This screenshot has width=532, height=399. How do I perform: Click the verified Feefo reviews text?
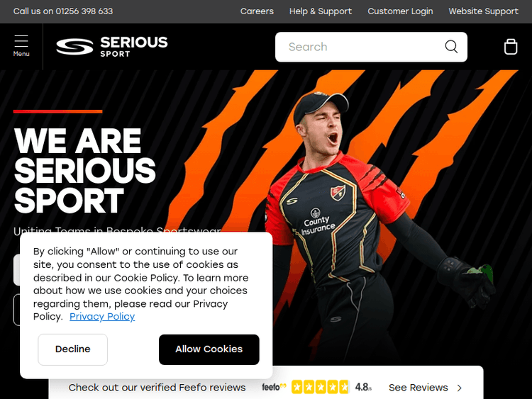pyautogui.click(x=157, y=388)
